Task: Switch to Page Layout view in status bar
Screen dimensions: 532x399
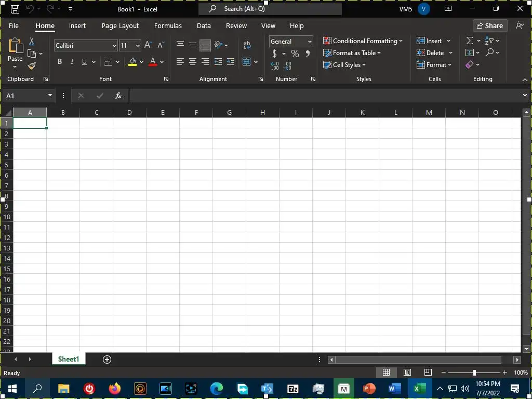Action: (x=407, y=373)
